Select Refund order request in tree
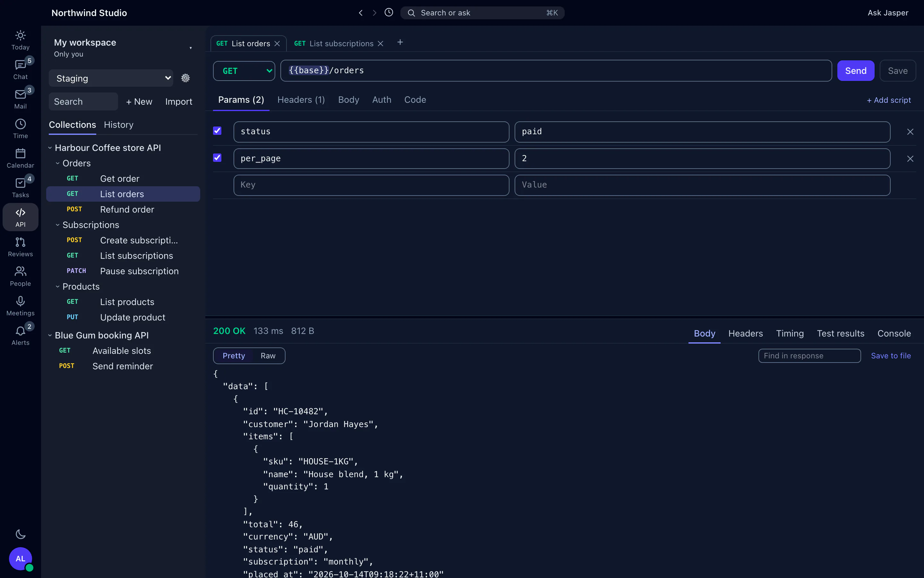924x578 pixels. [x=123, y=209]
